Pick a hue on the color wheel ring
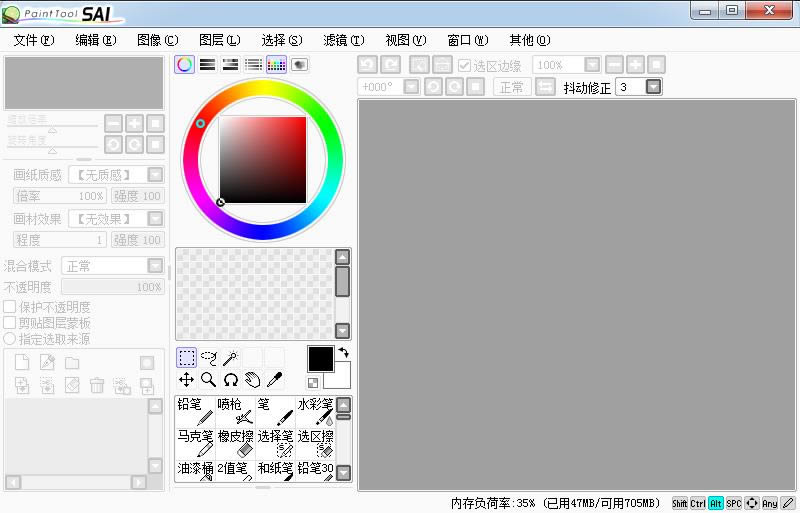This screenshot has height=513, width=800. tap(263, 87)
